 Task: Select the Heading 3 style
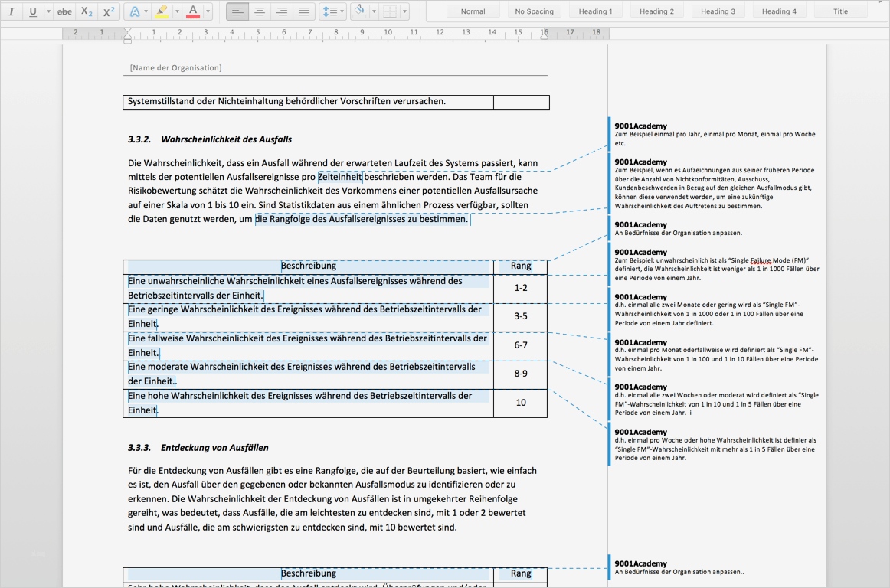[718, 11]
